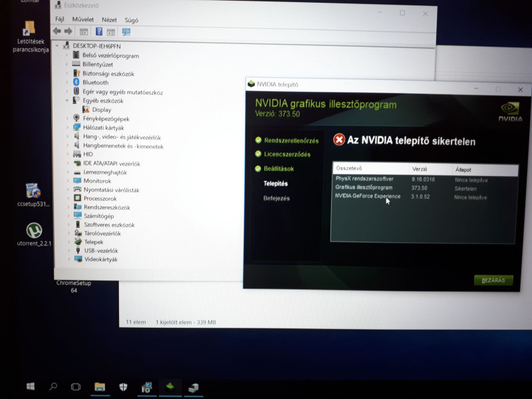Expand the Belső vezérlőprogram category
Screen dimensions: 532x399
(66, 55)
